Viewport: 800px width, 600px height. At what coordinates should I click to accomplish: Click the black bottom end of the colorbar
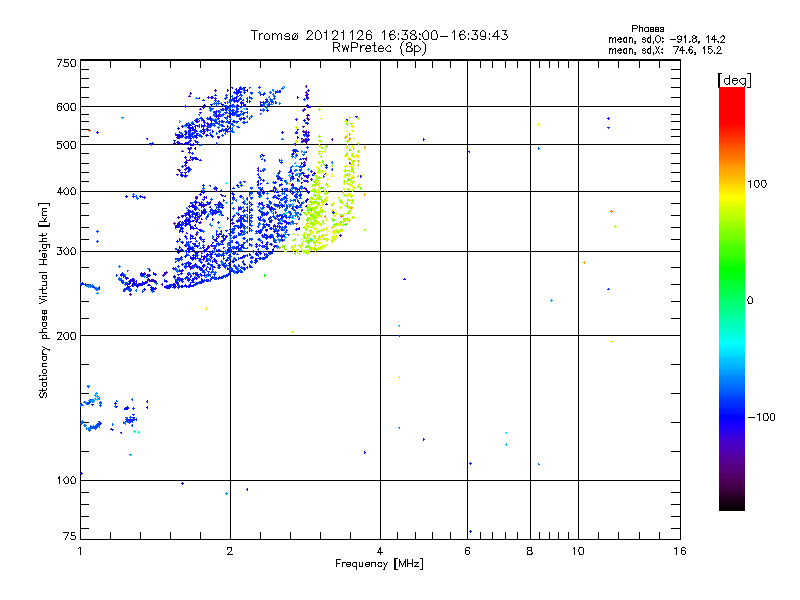coord(732,503)
